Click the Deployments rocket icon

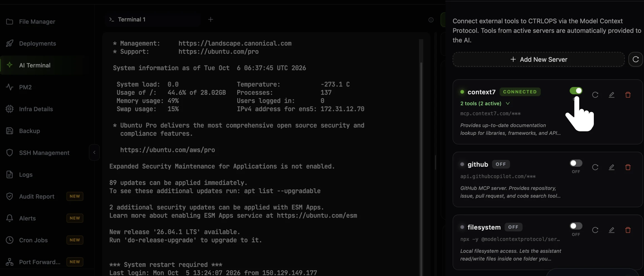9,43
